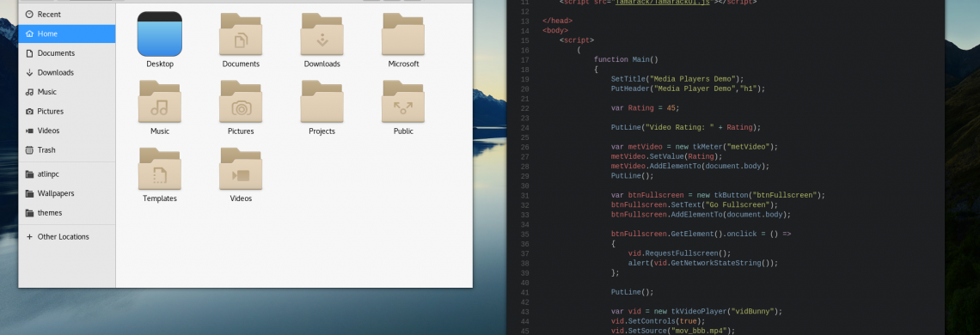Click the btnFullscreen.GetElement().onclick code line
Screen dimensions: 980x335
click(701, 234)
